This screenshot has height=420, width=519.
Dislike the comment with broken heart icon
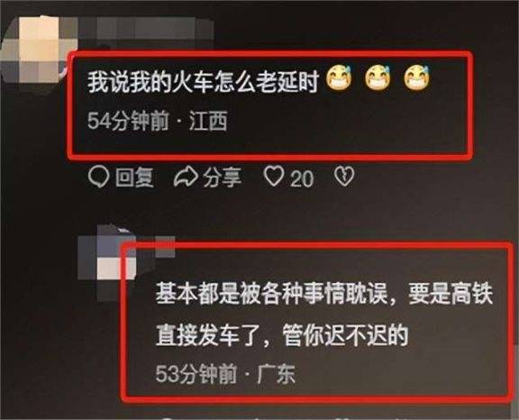point(344,177)
